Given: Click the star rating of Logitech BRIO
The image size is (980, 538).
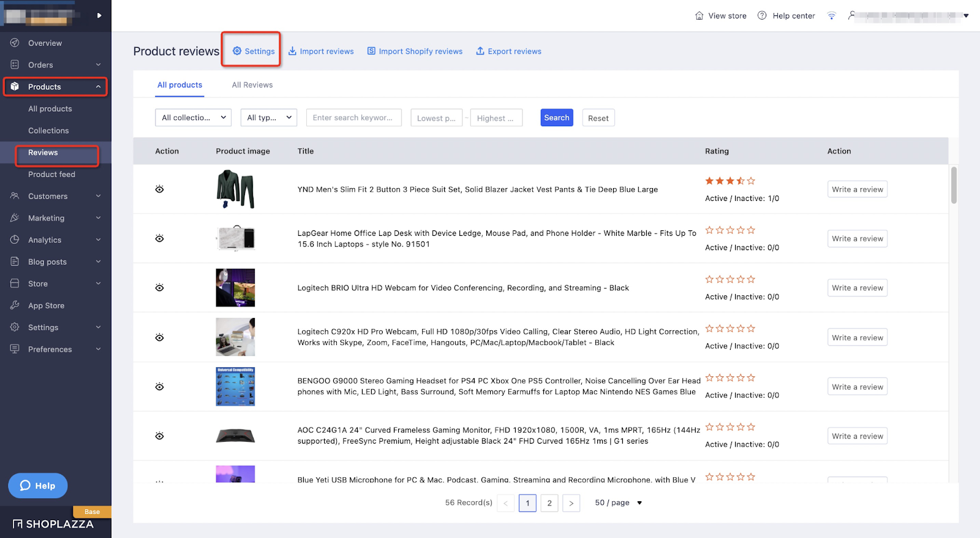Looking at the screenshot, I should [730, 279].
